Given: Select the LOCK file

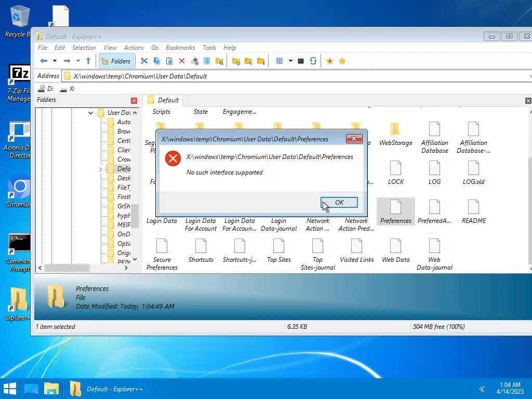Looking at the screenshot, I should click(395, 173).
